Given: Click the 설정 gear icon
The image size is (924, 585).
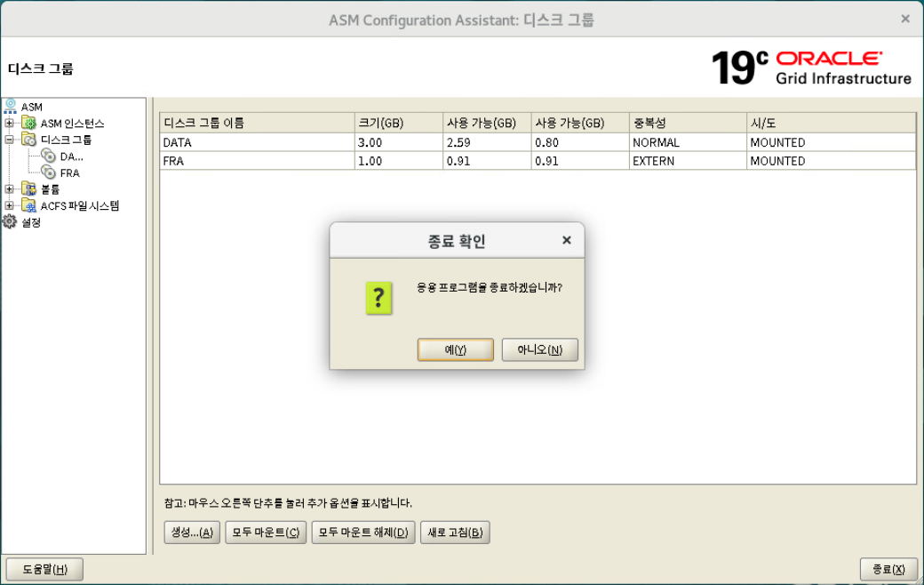Looking at the screenshot, I should click(x=10, y=221).
